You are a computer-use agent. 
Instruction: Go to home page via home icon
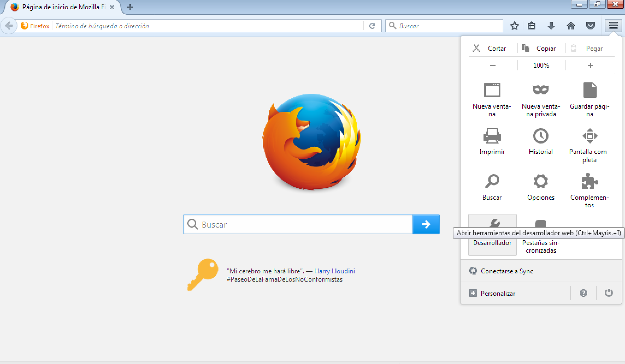click(571, 26)
